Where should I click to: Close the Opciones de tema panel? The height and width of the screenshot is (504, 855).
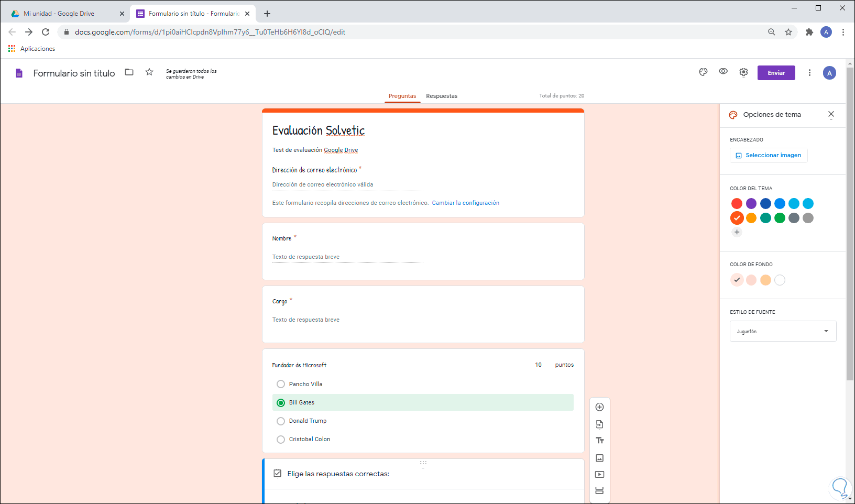(831, 114)
